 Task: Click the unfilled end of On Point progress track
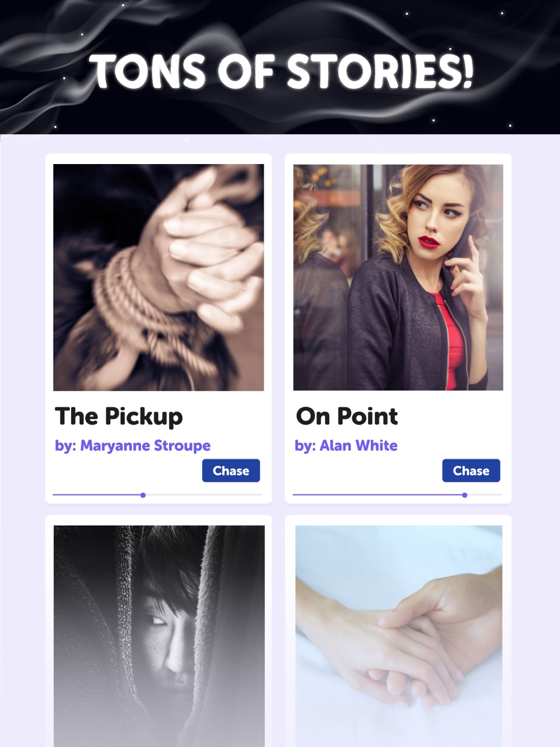(x=485, y=495)
